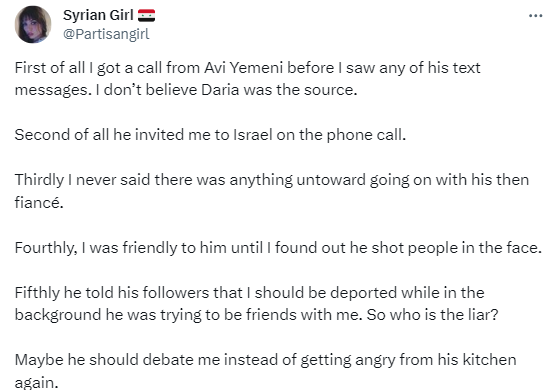Click the word 'fiancé.' in the tweet
The height and width of the screenshot is (390, 545).
(x=39, y=202)
